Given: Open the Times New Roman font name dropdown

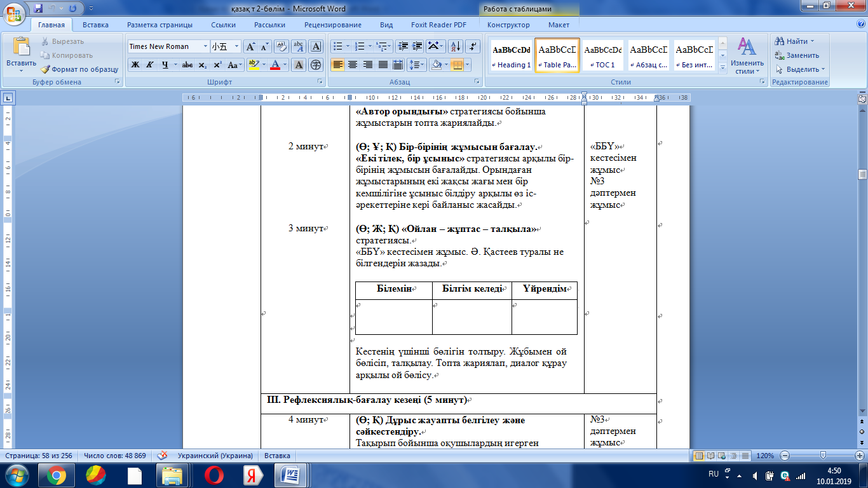Looking at the screenshot, I should pos(205,46).
